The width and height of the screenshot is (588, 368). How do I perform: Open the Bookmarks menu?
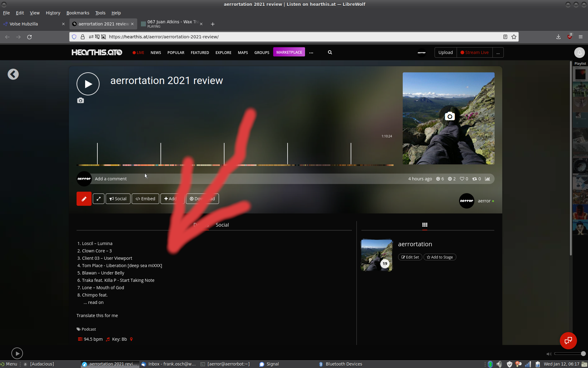[x=78, y=13]
